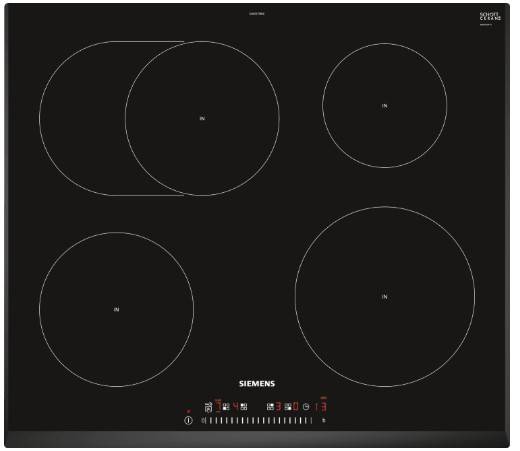Tap the main power on/off symbol

[188, 420]
